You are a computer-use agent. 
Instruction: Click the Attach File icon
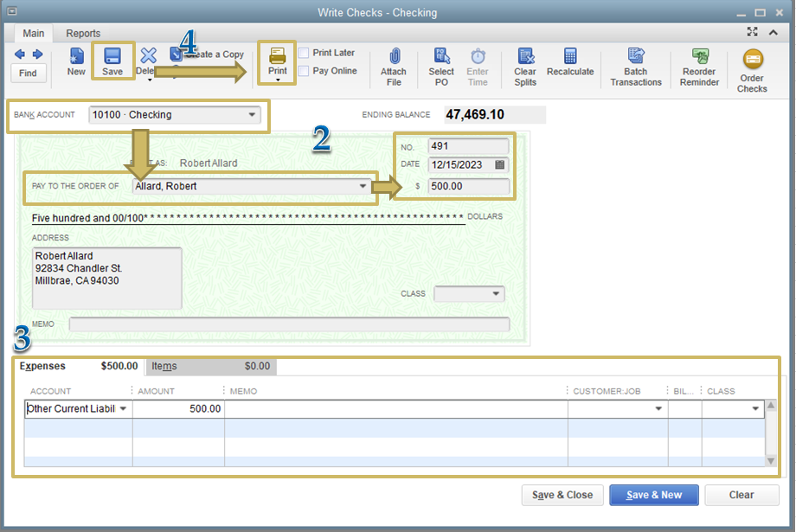(394, 65)
